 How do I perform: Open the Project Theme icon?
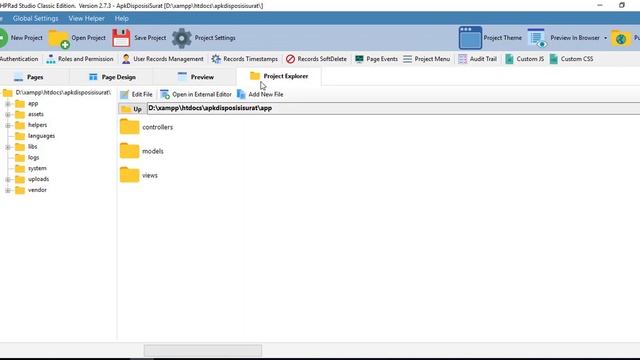[470, 38]
